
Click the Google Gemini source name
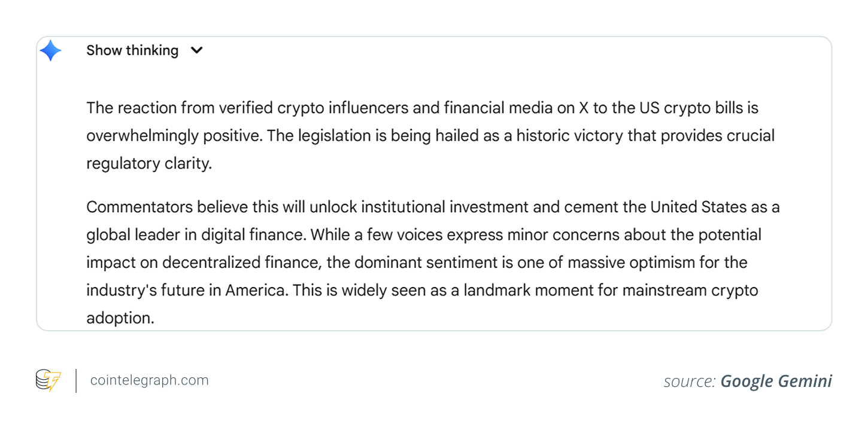point(776,381)
